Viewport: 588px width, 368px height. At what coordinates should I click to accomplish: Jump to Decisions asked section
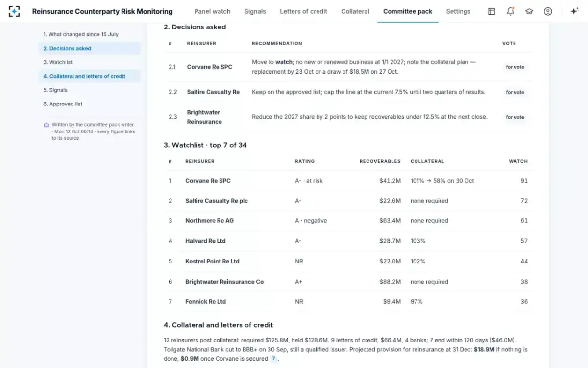pos(89,48)
